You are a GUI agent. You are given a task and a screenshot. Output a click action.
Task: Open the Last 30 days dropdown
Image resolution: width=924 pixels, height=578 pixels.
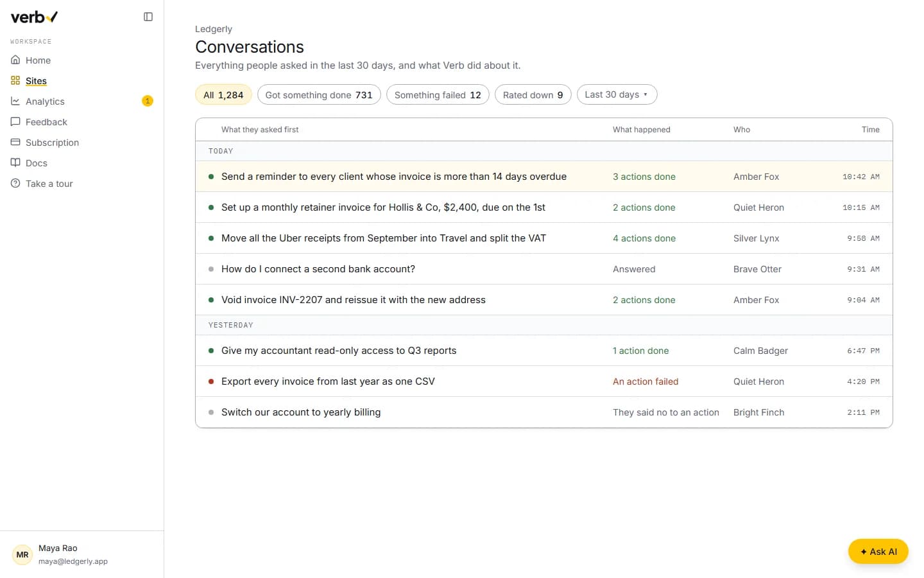click(x=617, y=94)
